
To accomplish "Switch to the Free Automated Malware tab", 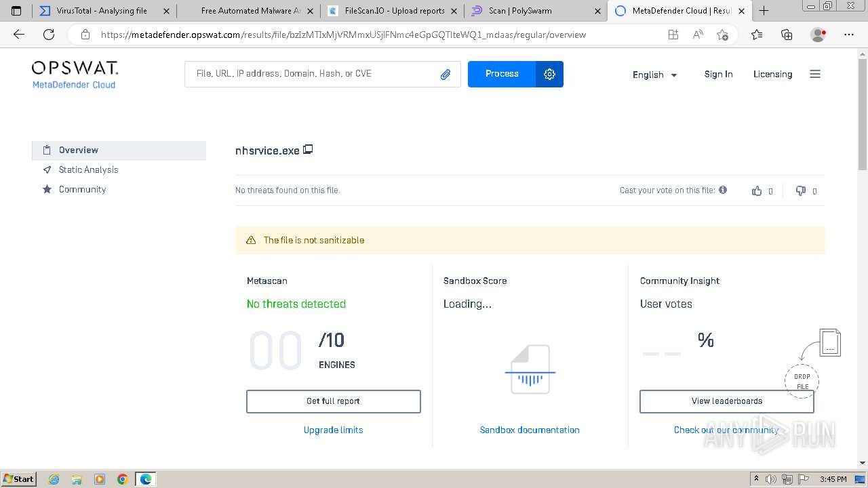I will [x=250, y=11].
